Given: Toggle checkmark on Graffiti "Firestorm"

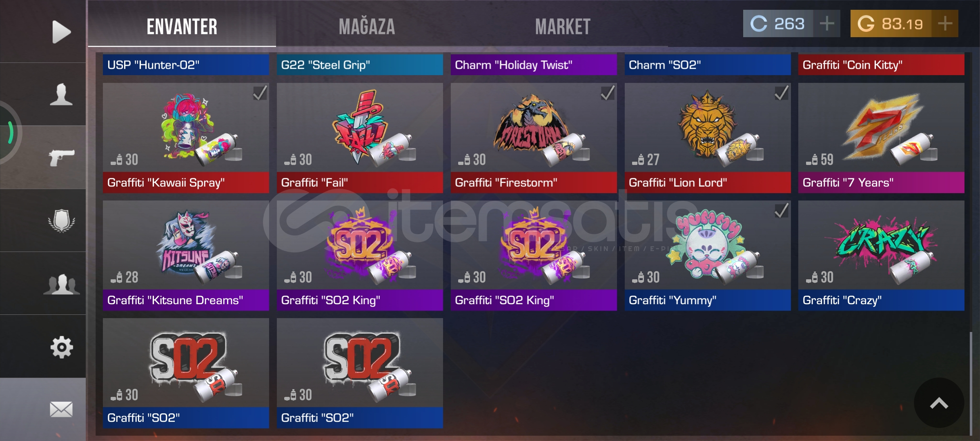Looking at the screenshot, I should (x=608, y=93).
